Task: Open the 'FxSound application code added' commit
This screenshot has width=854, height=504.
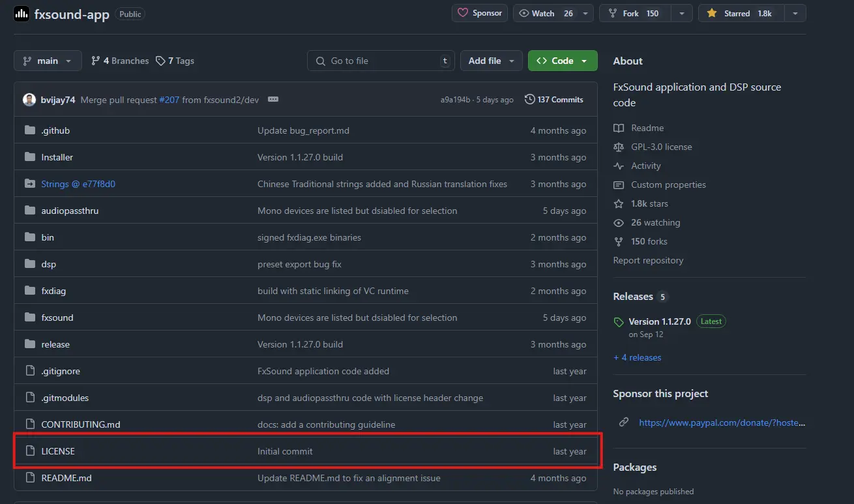Action: (323, 371)
